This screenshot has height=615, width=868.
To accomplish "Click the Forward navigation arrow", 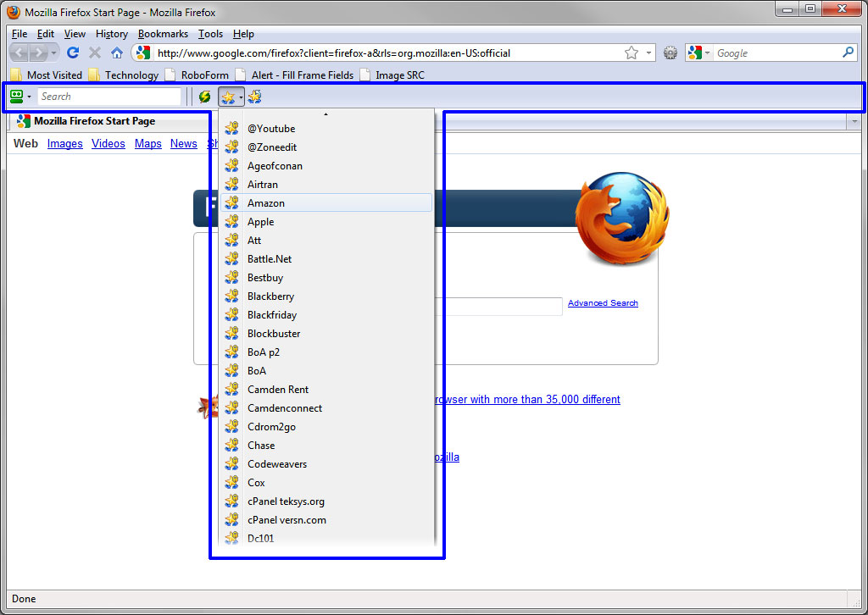I will (x=38, y=53).
